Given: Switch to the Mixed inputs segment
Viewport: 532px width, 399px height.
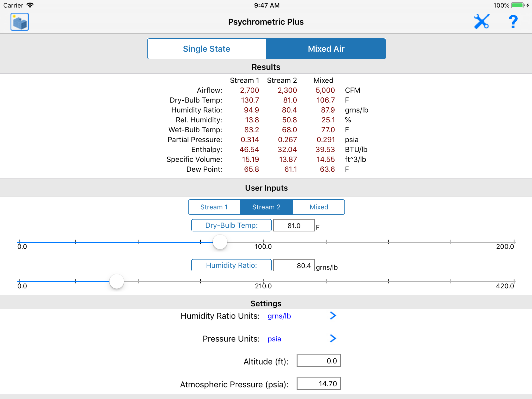Looking at the screenshot, I should 319,207.
